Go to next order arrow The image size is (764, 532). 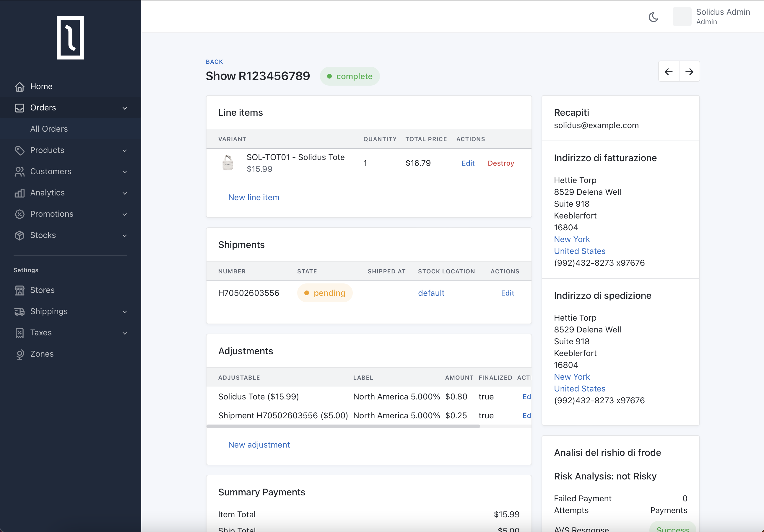[689, 71]
